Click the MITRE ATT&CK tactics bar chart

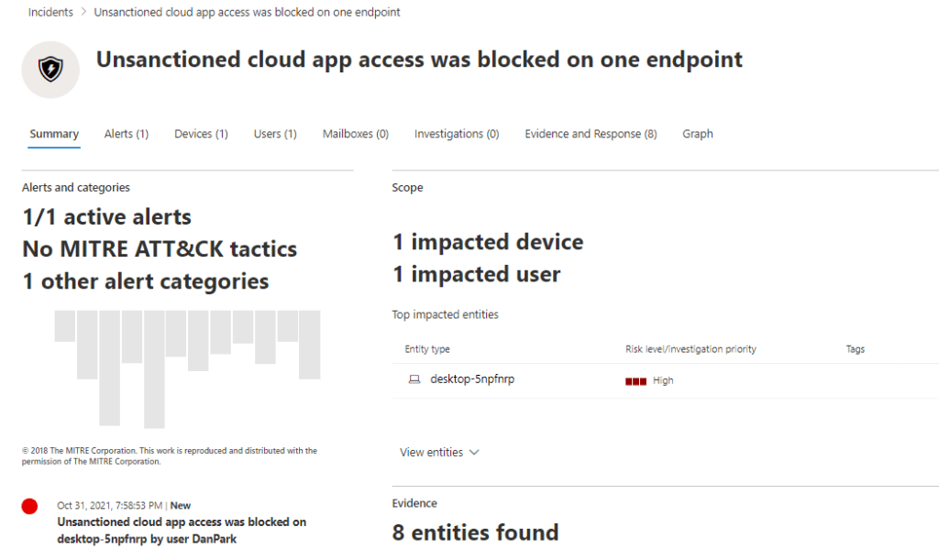tap(187, 367)
